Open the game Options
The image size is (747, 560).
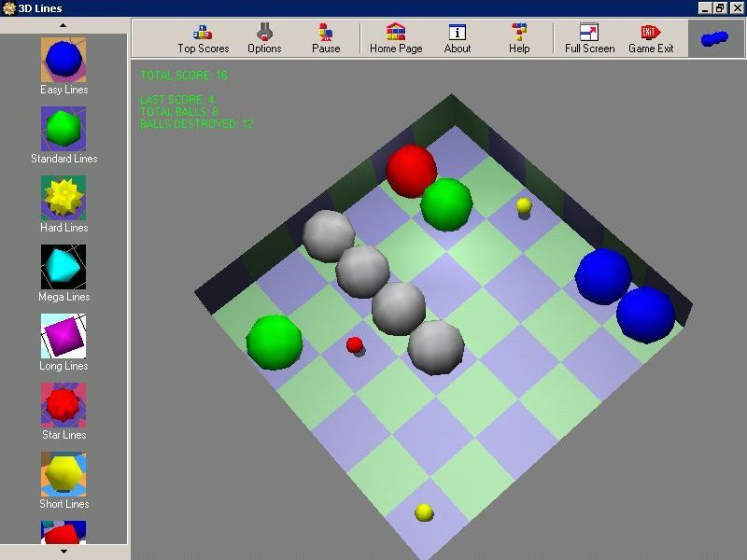tap(264, 38)
